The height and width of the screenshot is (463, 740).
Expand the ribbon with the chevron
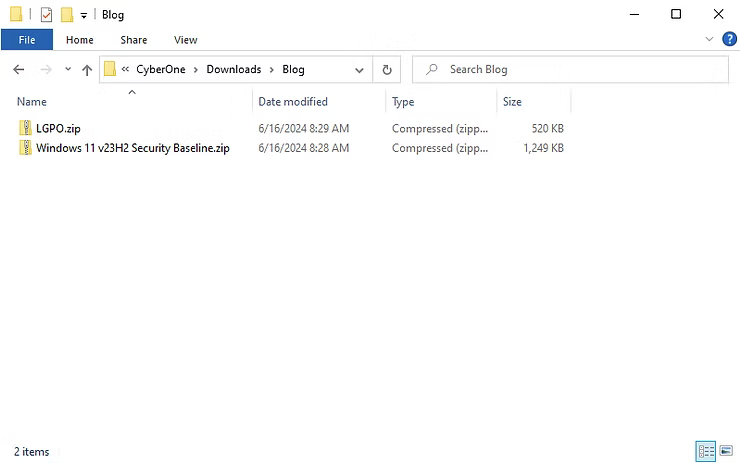[709, 39]
